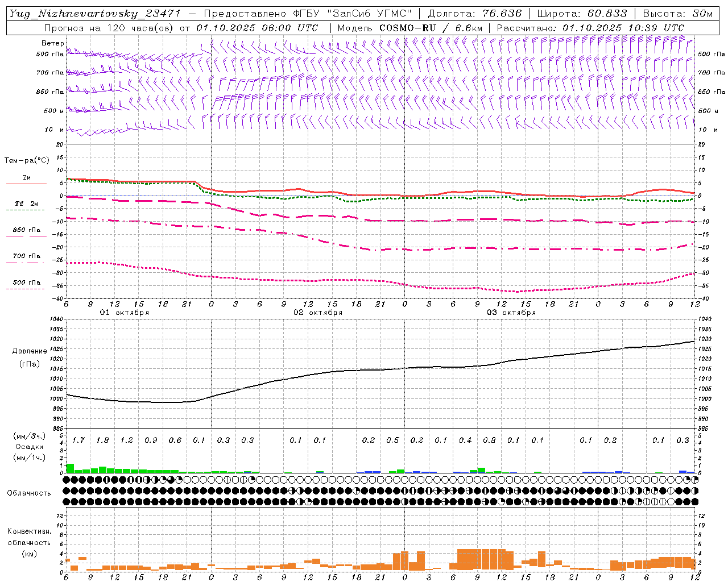Click the red line sample under 2м legend

pyautogui.click(x=26, y=184)
